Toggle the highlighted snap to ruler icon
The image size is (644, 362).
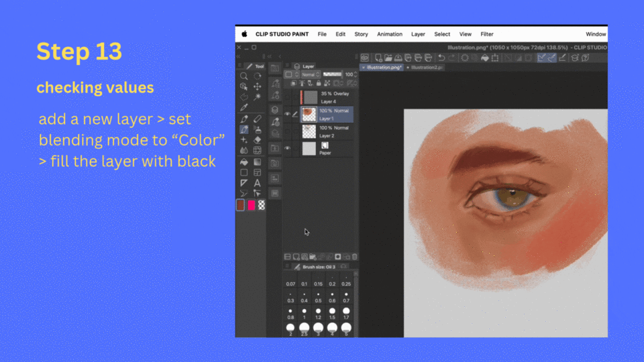542,58
